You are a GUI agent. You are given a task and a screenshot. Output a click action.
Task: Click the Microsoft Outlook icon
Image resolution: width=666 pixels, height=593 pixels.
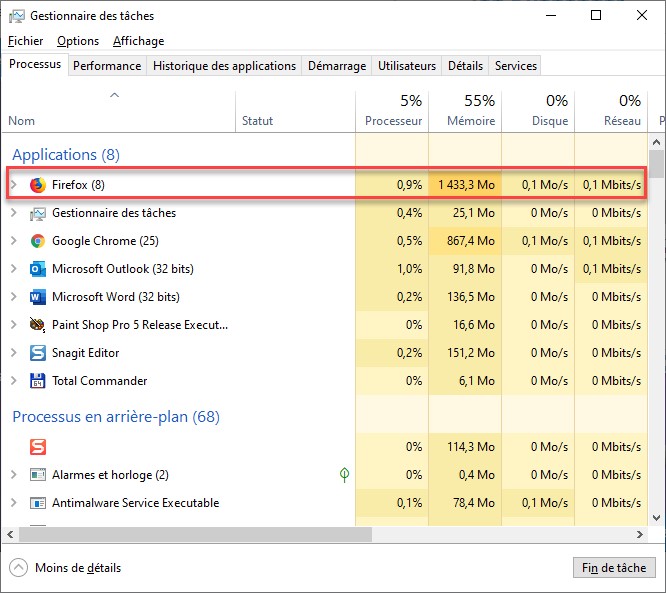[x=38, y=269]
